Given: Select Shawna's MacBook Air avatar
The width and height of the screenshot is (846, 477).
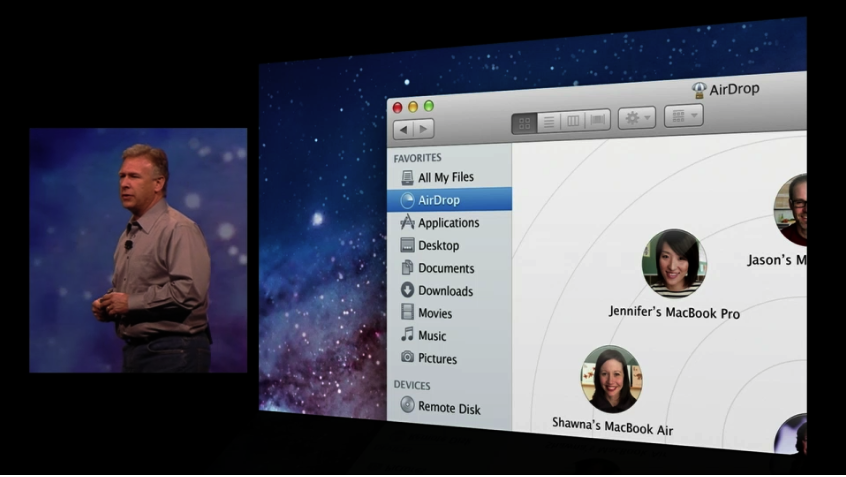Looking at the screenshot, I should coord(611,379).
